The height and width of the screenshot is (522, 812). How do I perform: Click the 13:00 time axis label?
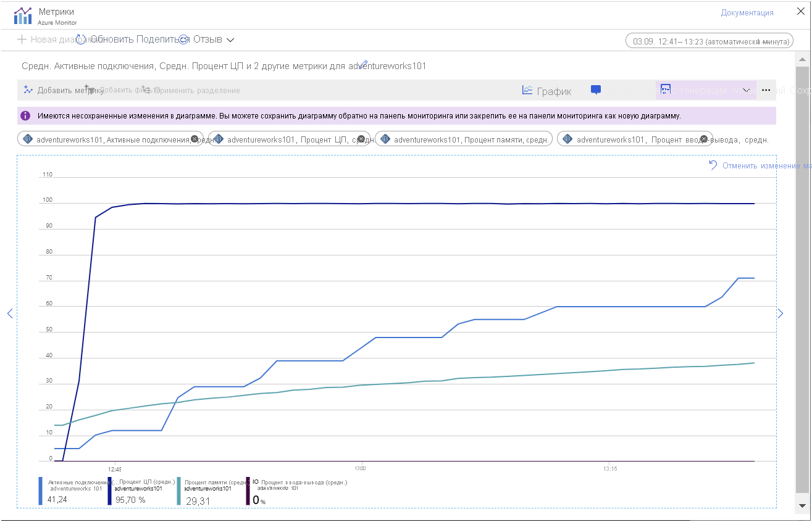point(361,468)
